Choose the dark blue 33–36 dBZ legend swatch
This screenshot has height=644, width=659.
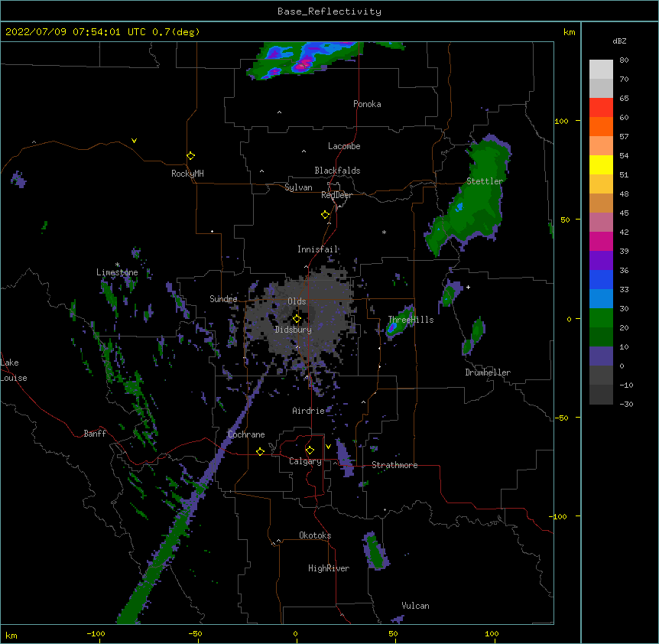click(601, 279)
